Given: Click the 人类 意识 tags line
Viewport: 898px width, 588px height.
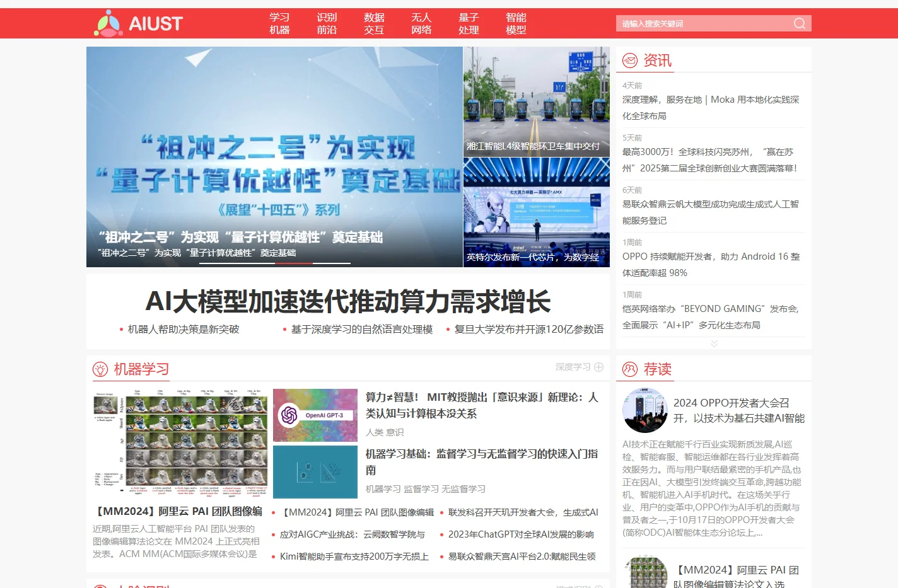Looking at the screenshot, I should 385,432.
